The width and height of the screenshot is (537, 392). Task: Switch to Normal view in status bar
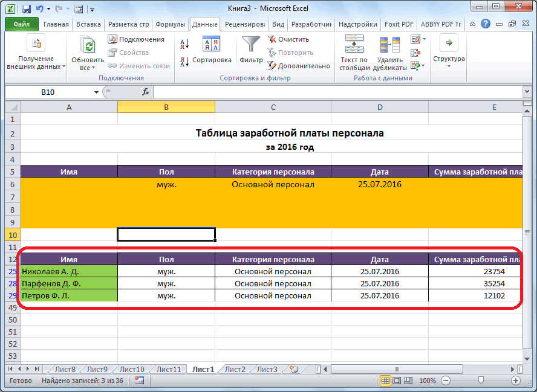(385, 381)
